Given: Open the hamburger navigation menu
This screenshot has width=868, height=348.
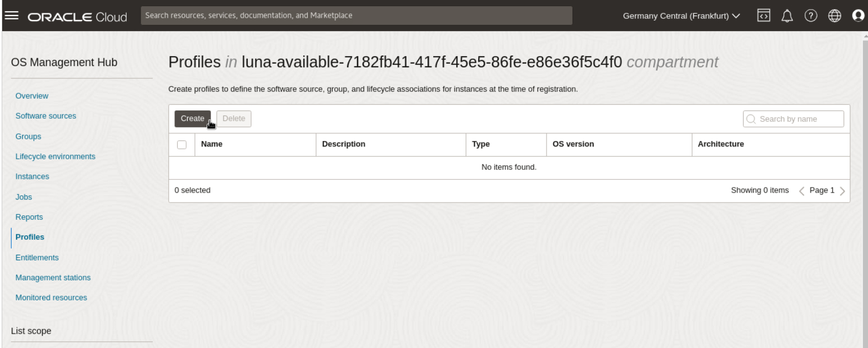Looking at the screenshot, I should (11, 16).
